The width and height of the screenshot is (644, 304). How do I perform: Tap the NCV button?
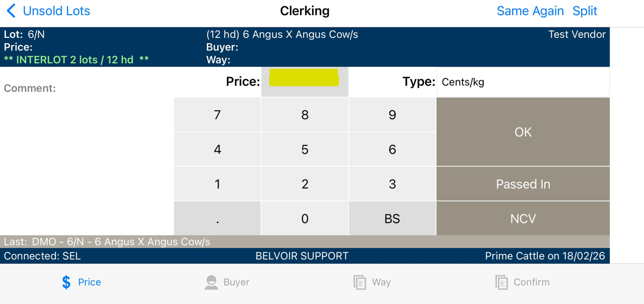(523, 219)
